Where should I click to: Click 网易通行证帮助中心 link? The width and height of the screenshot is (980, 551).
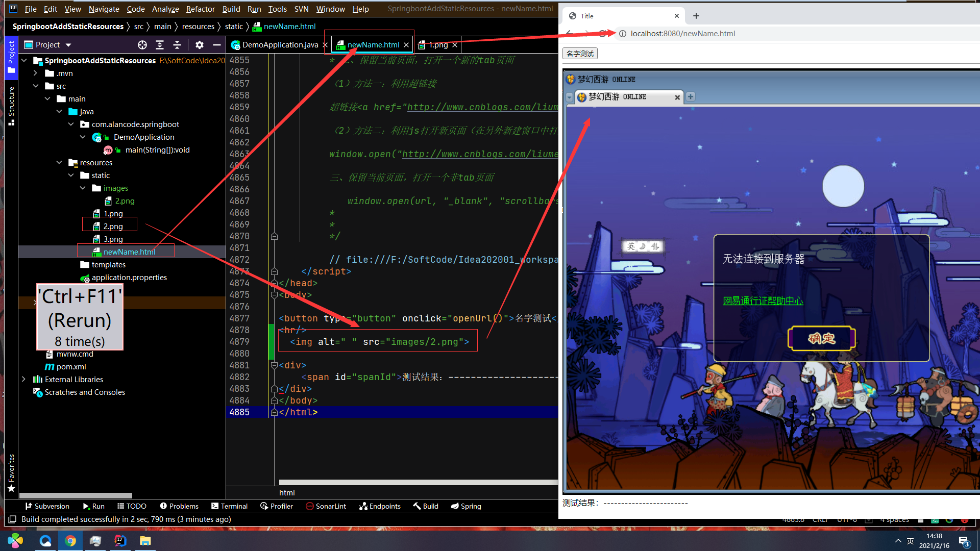pyautogui.click(x=763, y=300)
